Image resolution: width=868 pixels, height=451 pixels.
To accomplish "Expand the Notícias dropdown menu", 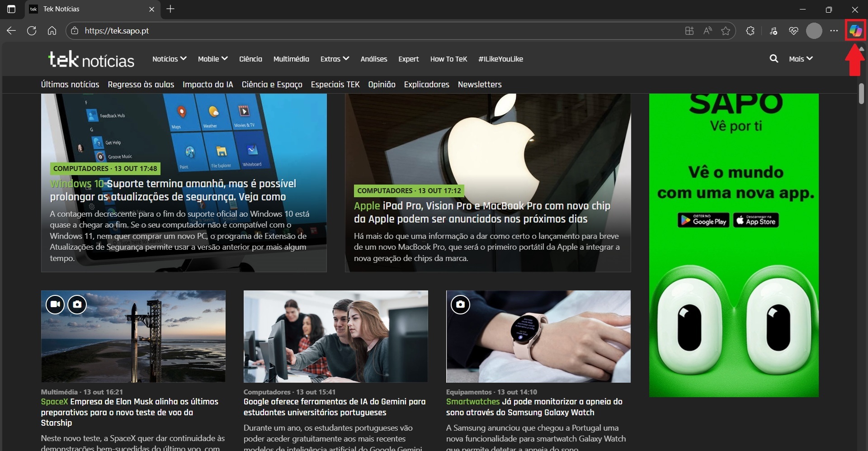I will pyautogui.click(x=169, y=59).
